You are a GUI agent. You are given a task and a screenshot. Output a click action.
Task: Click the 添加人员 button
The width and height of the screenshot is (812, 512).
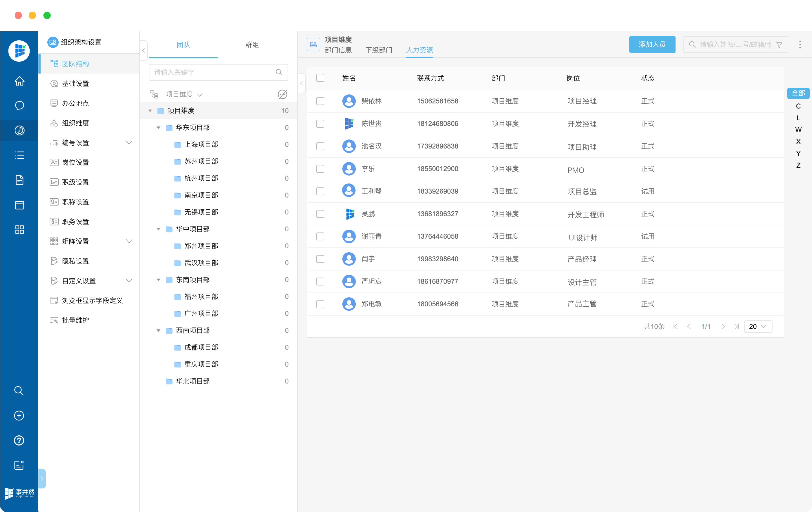652,45
